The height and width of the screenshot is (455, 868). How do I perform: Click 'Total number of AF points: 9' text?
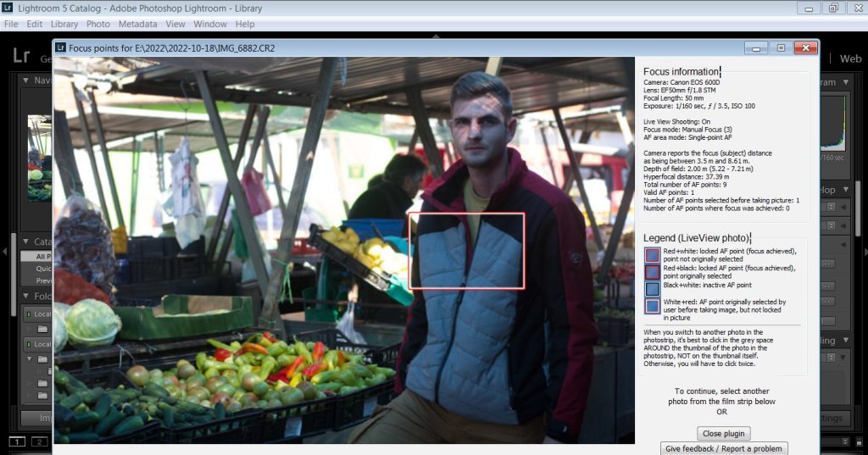click(x=685, y=185)
